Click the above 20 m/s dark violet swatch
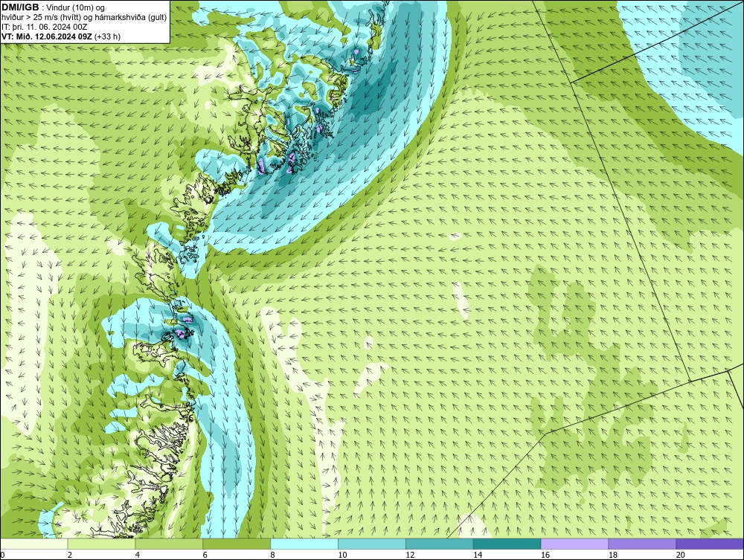744x560 pixels. [710, 544]
